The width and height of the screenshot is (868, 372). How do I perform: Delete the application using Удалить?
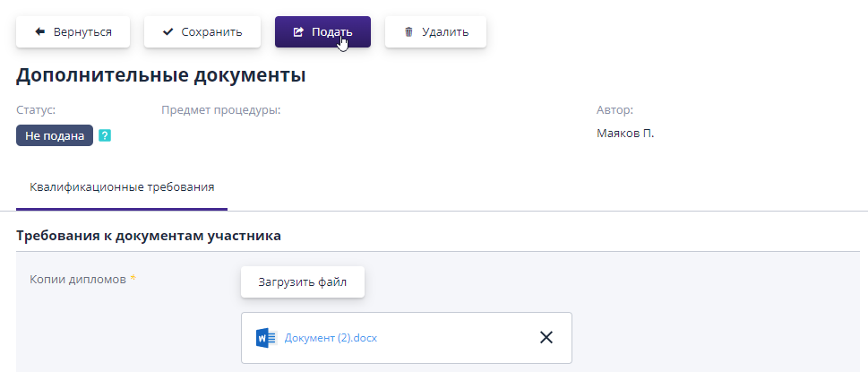pos(435,32)
